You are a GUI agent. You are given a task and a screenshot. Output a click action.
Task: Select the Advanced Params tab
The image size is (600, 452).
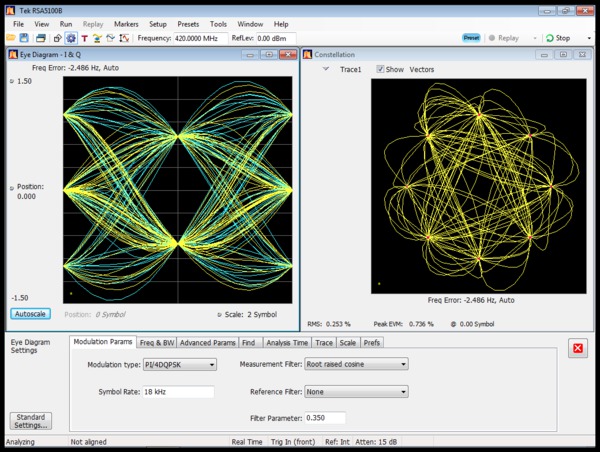(x=208, y=342)
